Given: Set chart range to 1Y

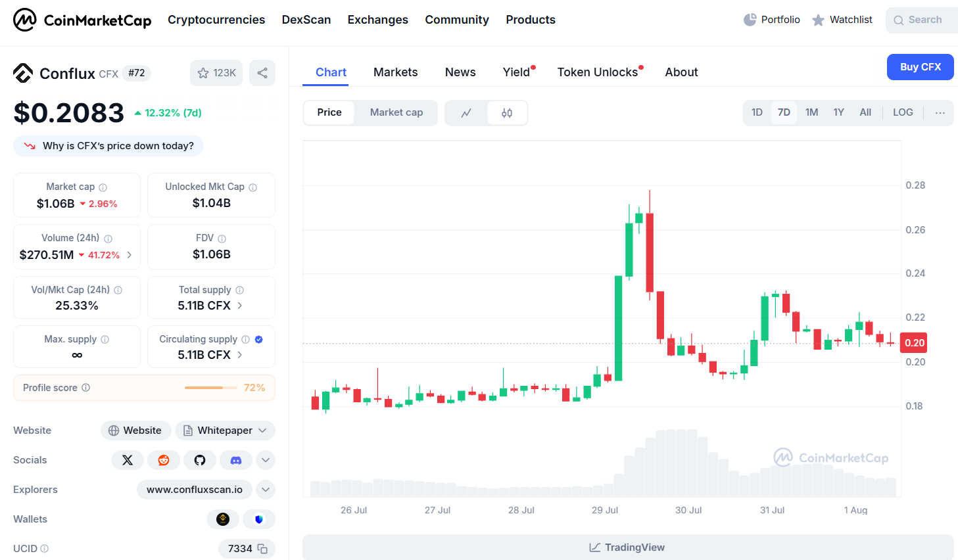Looking at the screenshot, I should 838,112.
